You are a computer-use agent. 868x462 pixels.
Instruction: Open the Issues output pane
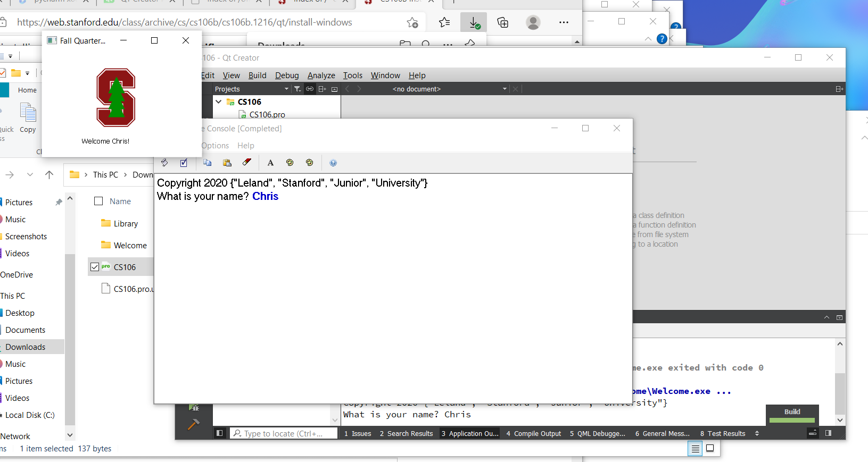click(x=358, y=434)
